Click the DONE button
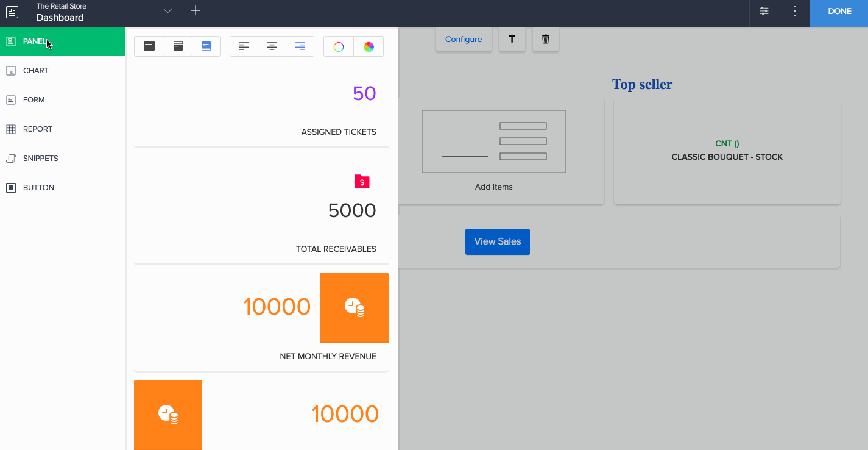The image size is (868, 450). click(839, 12)
